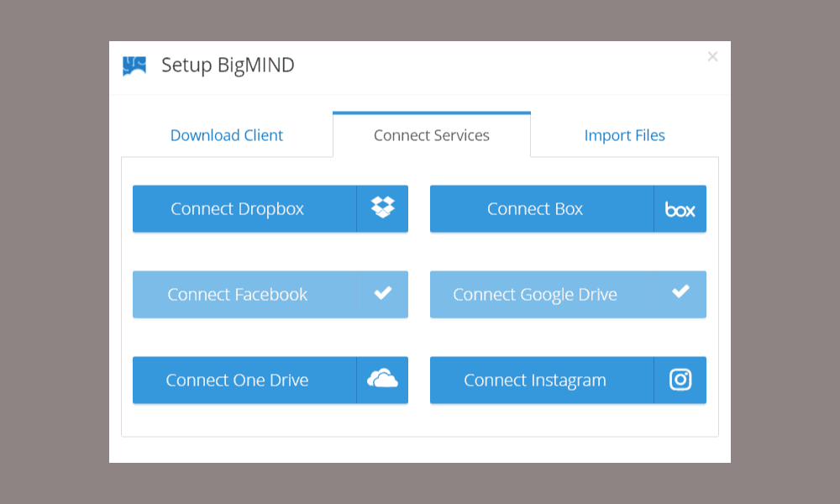Open the Import Files tab
The height and width of the screenshot is (504, 840).
point(625,135)
